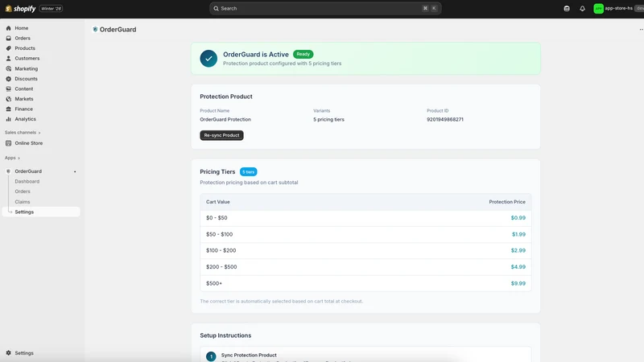Click the Finance bank icon

pos(8,109)
